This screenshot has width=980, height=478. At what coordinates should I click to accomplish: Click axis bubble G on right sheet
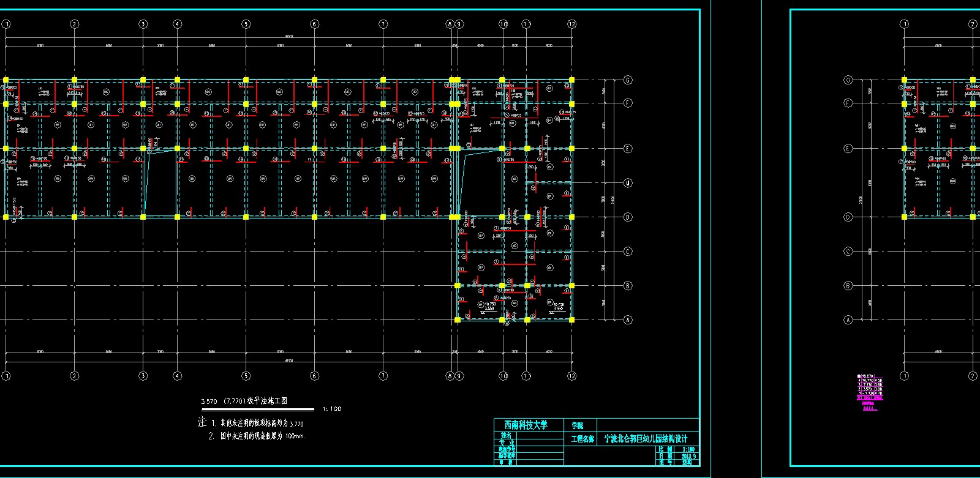pyautogui.click(x=848, y=80)
